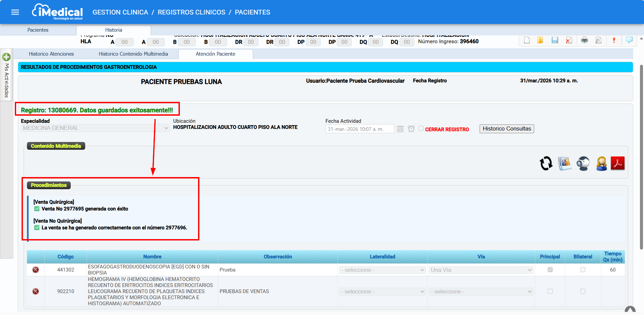
Task: Toggle Bilateral checkbox for procedure 441302
Action: click(x=583, y=270)
